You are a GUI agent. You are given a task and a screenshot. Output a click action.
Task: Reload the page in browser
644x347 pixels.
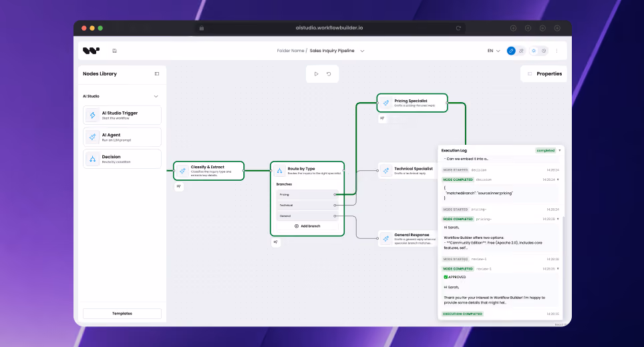coord(458,28)
